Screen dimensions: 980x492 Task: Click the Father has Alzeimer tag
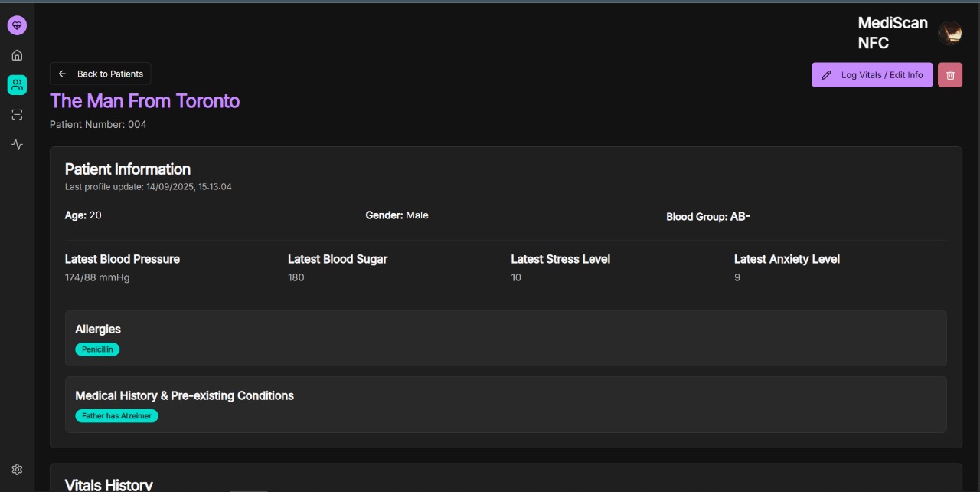pos(116,416)
